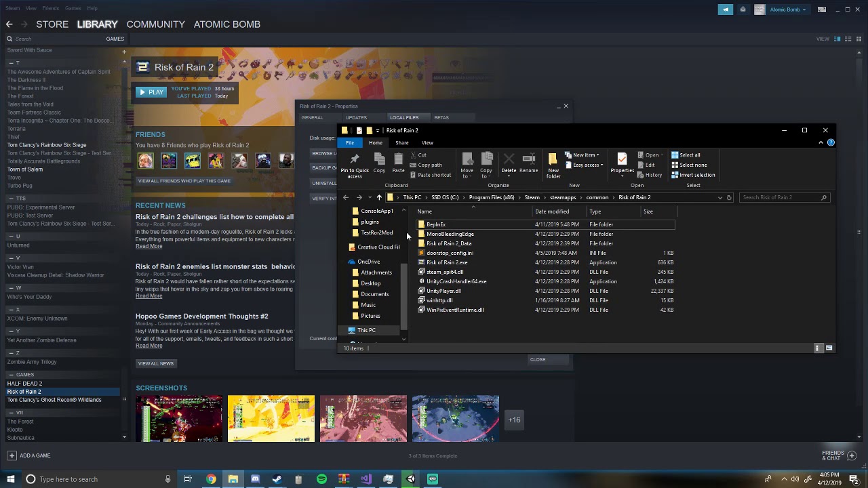The image size is (868, 488).
Task: Collapse the GAMES category in Steam library
Action: point(11,375)
